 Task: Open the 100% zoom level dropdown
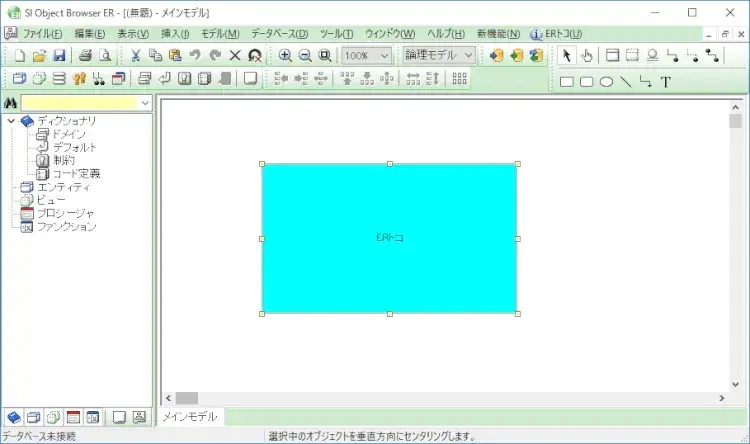(366, 56)
